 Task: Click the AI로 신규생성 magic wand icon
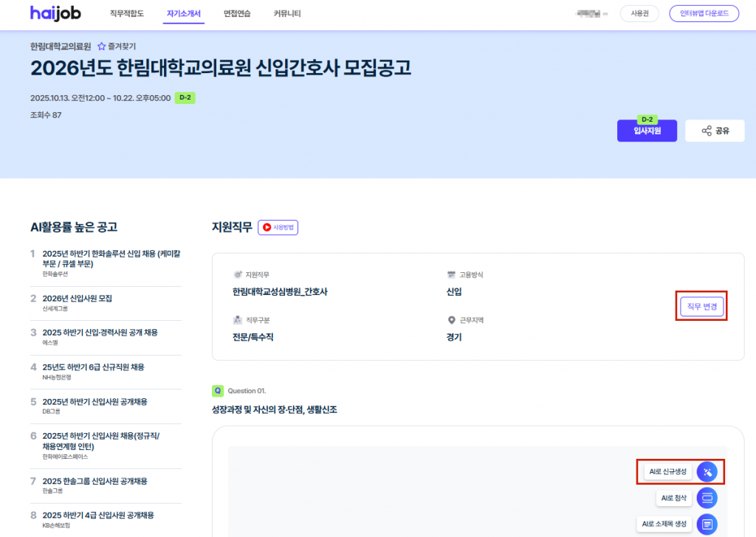[707, 471]
